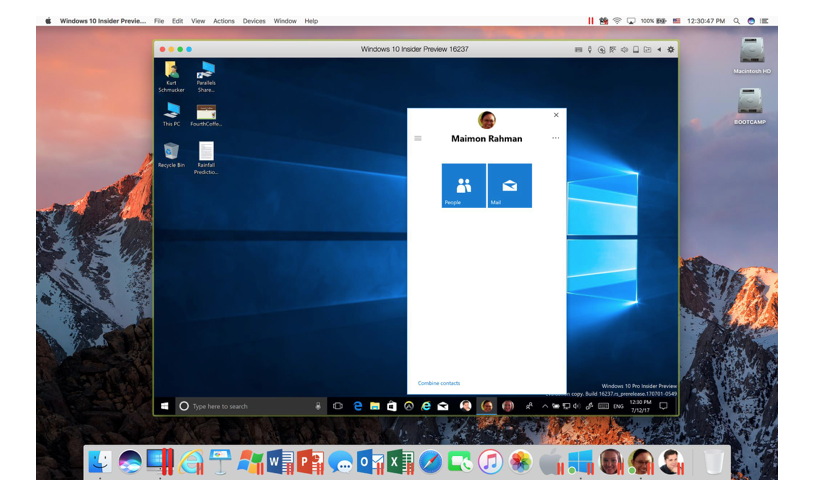
Task: Collapse the Parallels title bar icons arrow
Action: click(x=659, y=50)
